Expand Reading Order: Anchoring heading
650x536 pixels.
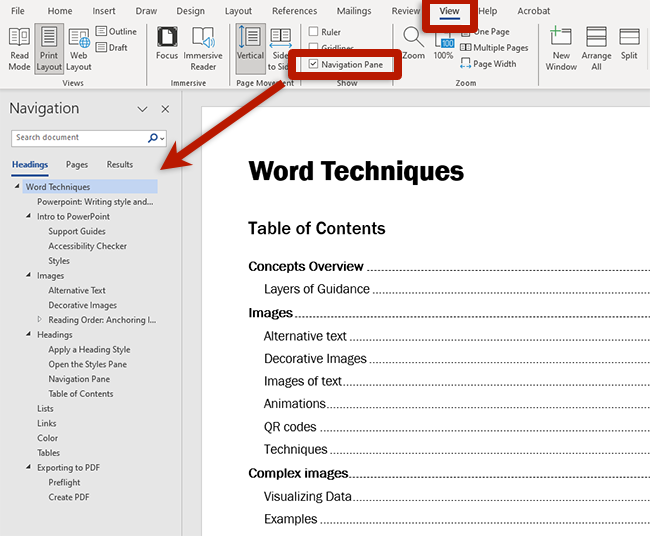pyautogui.click(x=39, y=319)
